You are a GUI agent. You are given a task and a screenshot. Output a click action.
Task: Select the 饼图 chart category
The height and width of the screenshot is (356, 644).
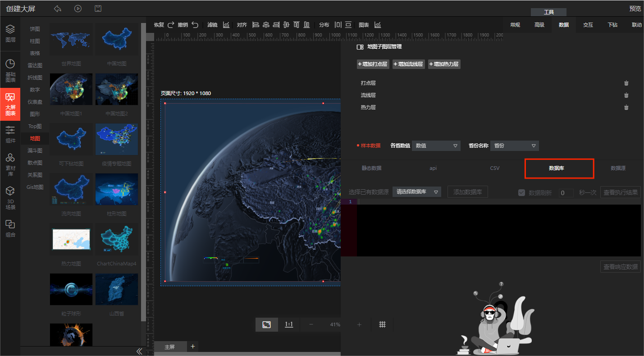pyautogui.click(x=35, y=29)
